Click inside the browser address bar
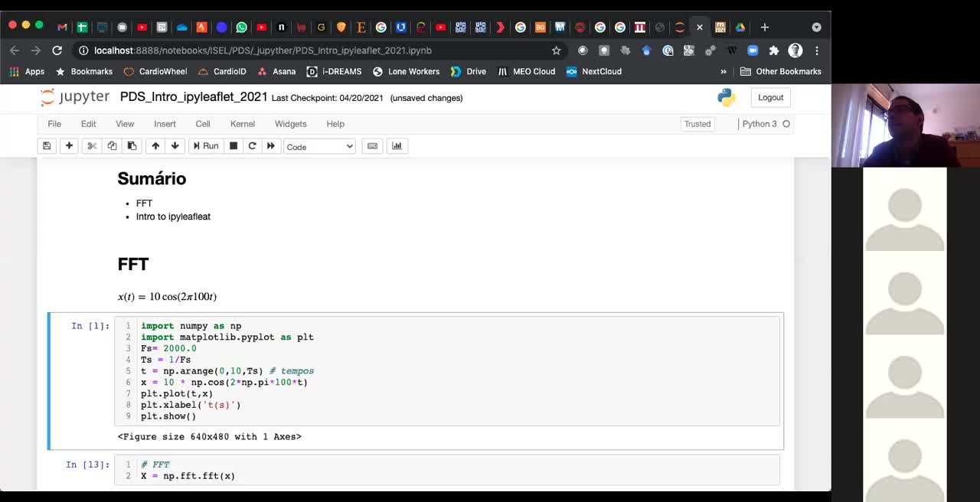980x502 pixels. (x=306, y=51)
